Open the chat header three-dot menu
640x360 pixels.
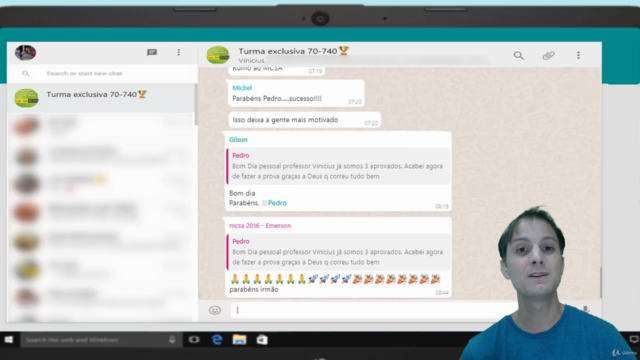coord(578,56)
